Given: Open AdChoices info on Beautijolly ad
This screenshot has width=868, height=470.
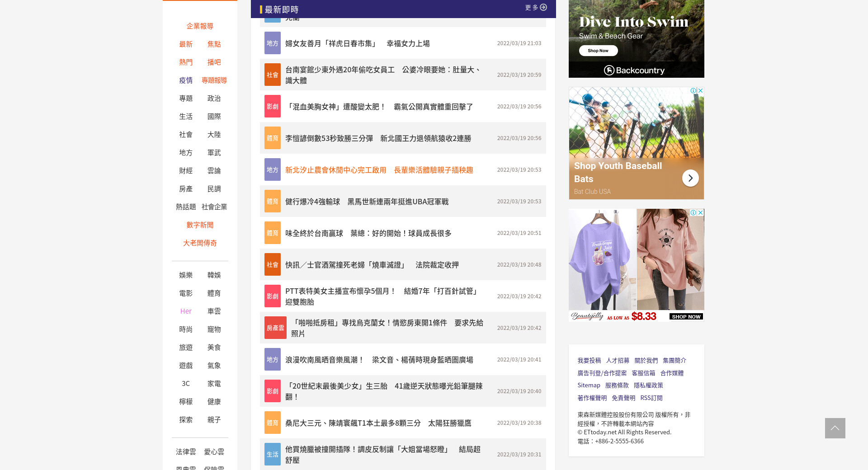Looking at the screenshot, I should click(x=693, y=212).
